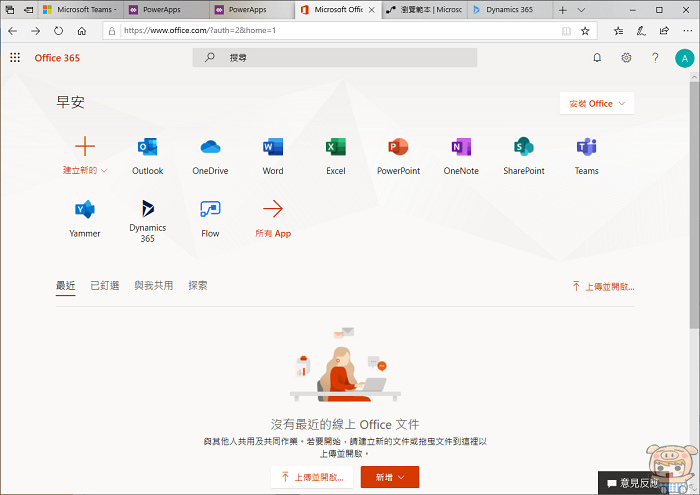Switch to the 已釘選 tab
Viewport: 700px width, 495px height.
[x=105, y=286]
